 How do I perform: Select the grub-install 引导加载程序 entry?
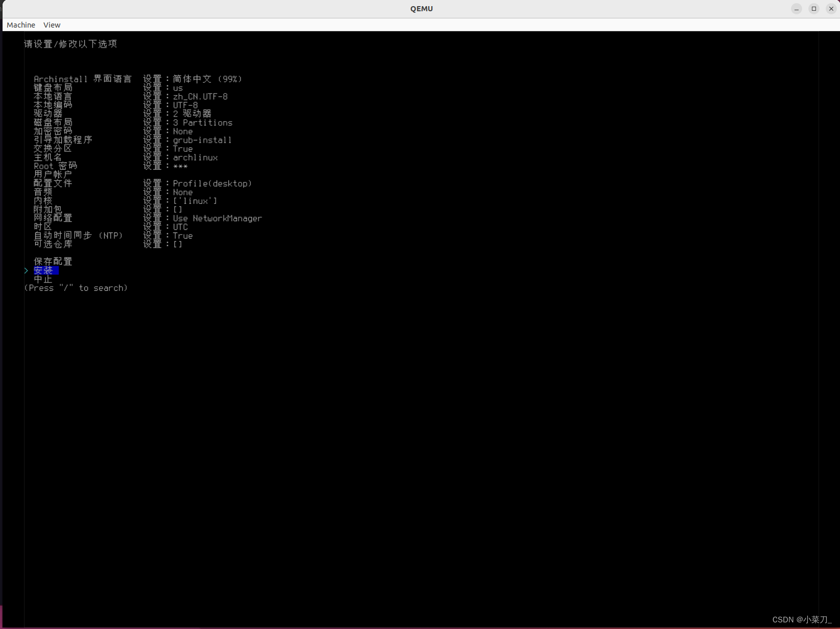[63, 139]
